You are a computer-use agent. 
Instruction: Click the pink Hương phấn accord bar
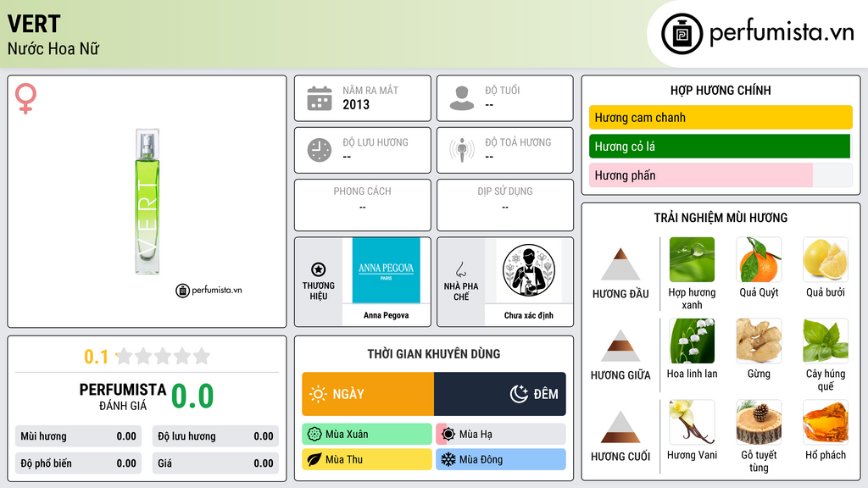701,175
